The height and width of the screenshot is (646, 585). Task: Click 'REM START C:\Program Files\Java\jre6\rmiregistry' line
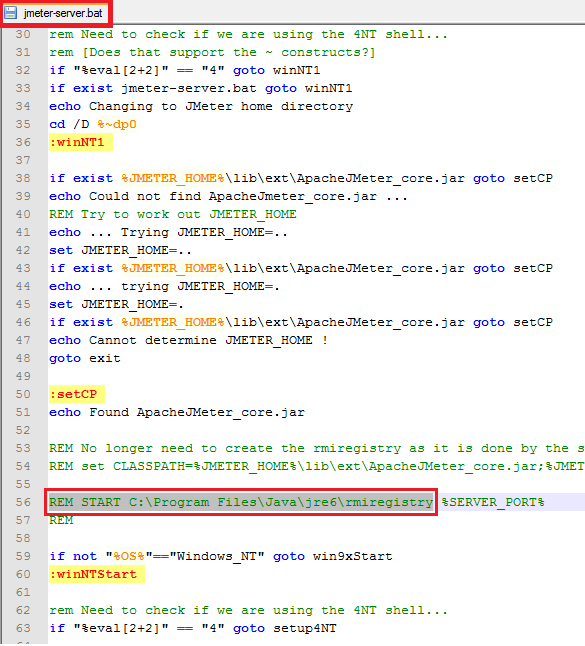[241, 502]
